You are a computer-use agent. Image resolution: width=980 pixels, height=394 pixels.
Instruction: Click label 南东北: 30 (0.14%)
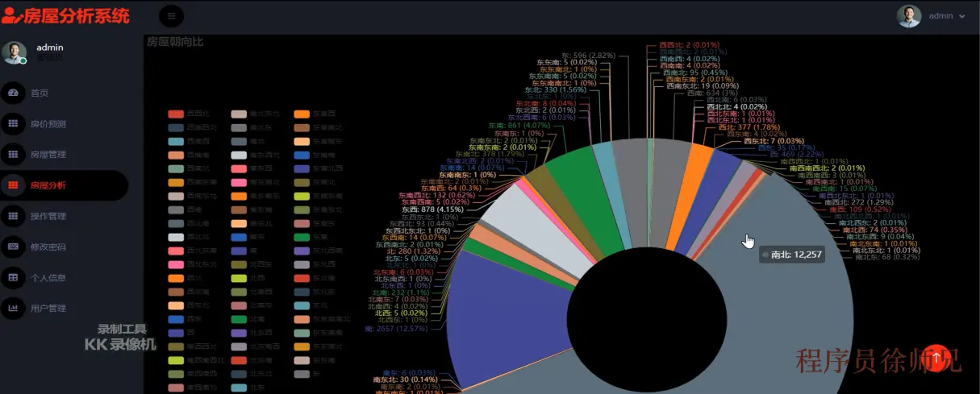pyautogui.click(x=406, y=379)
